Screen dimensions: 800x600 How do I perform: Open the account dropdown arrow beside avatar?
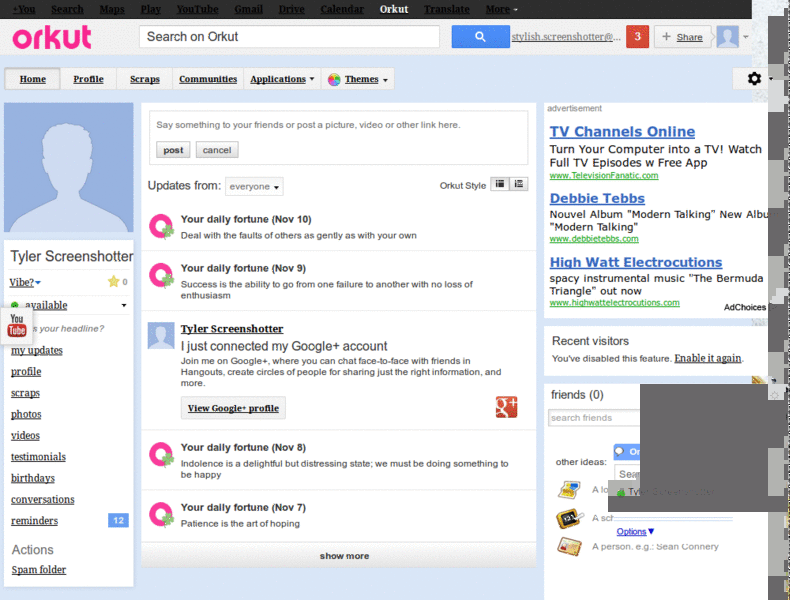[x=746, y=37]
